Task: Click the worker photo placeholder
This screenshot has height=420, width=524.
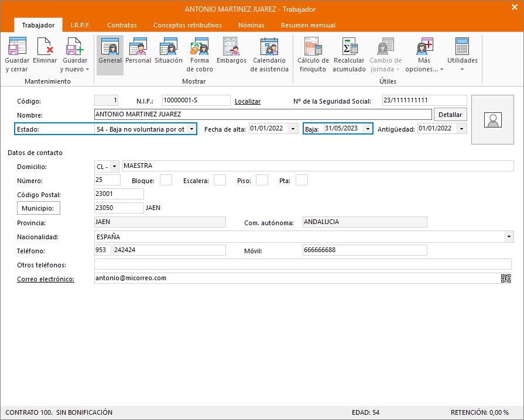Action: (494, 119)
